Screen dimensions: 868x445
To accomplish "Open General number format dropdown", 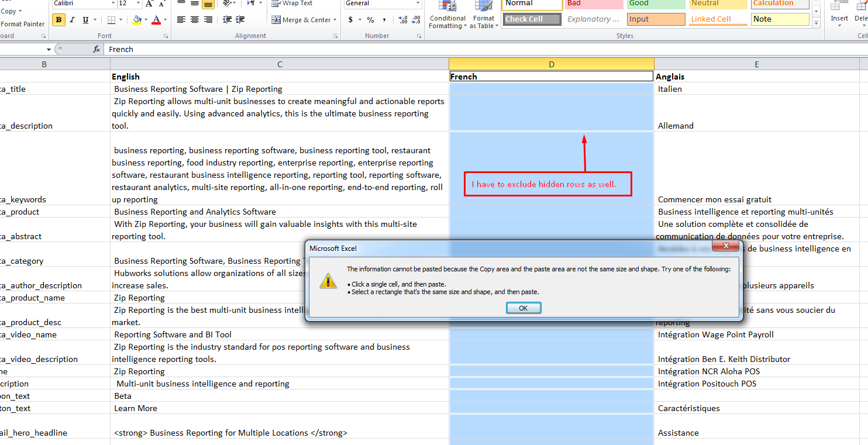I will click(x=418, y=4).
